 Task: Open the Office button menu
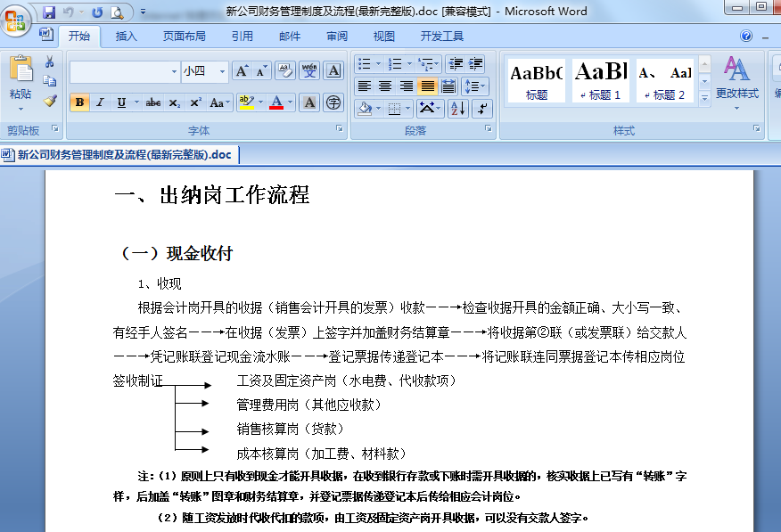point(15,20)
